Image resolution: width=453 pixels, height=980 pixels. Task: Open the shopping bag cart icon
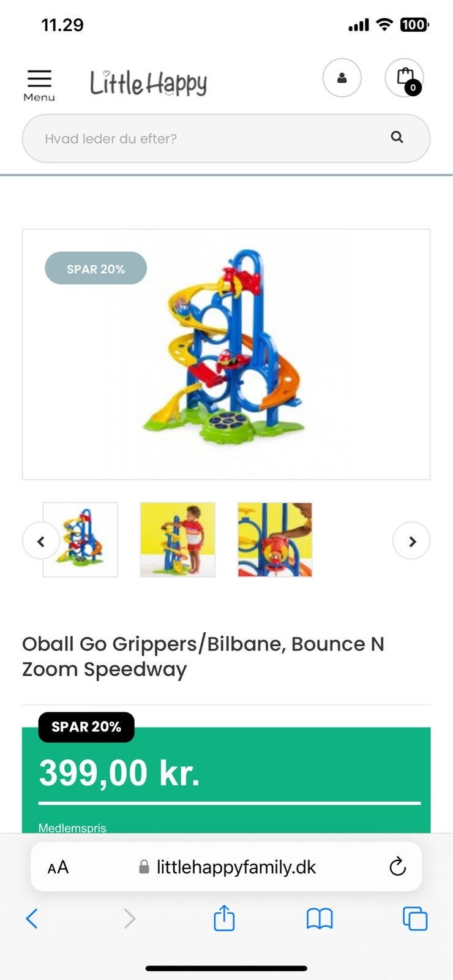pos(404,78)
